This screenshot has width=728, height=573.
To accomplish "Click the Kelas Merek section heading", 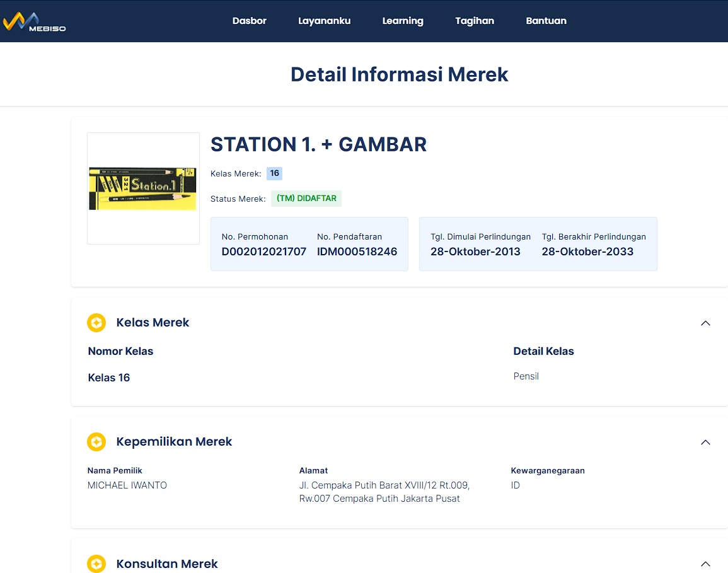I will [153, 322].
